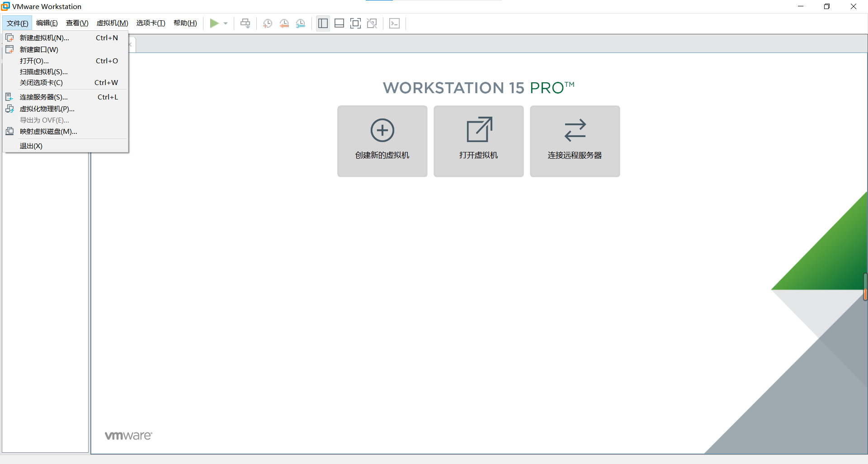Close the VMware Workstation window
This screenshot has height=464, width=868.
[x=854, y=6]
